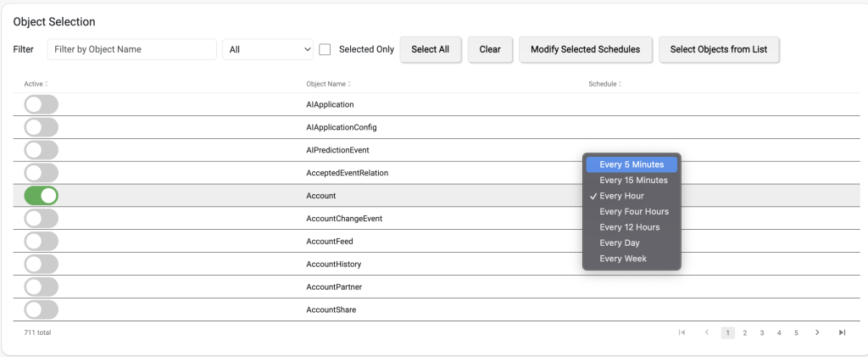Focus the Filter by Object Name field
The image size is (868, 357).
click(131, 49)
